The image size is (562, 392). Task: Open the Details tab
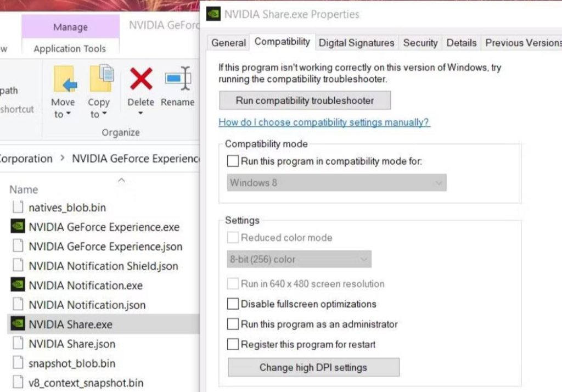(461, 43)
